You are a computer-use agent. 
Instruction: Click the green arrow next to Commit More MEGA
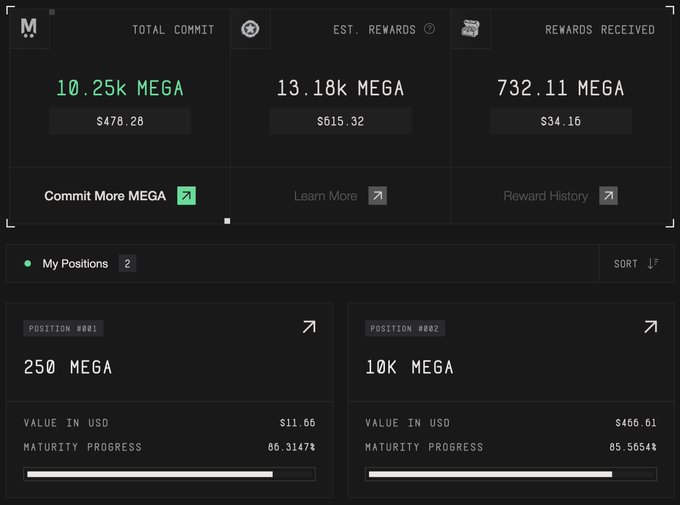tap(186, 196)
